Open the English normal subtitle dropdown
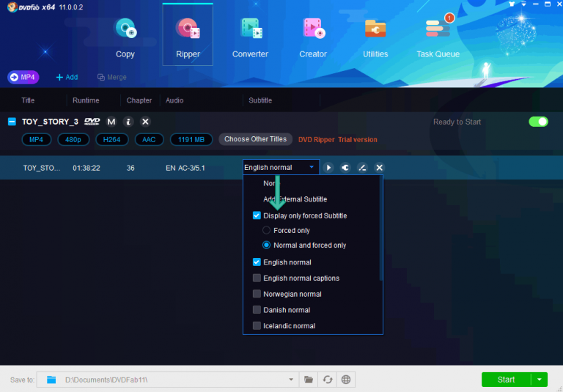The height and width of the screenshot is (392, 563). [x=281, y=167]
